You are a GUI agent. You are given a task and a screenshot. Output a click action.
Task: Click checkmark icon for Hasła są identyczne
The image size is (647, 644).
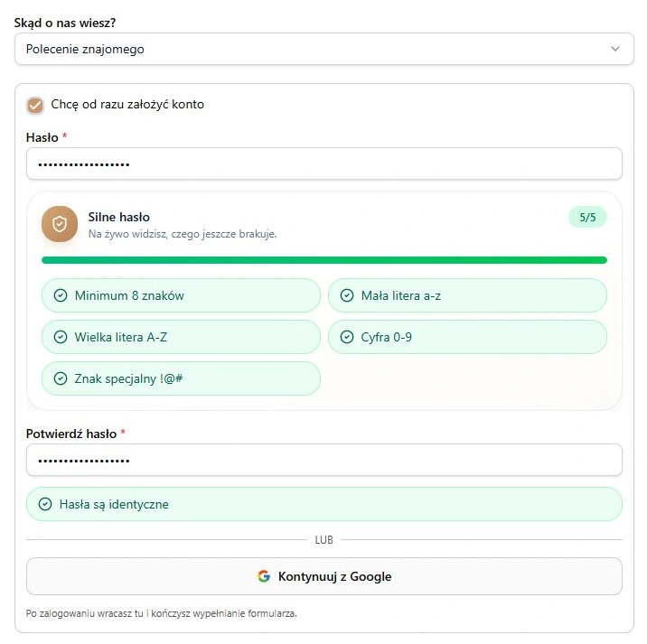click(45, 504)
